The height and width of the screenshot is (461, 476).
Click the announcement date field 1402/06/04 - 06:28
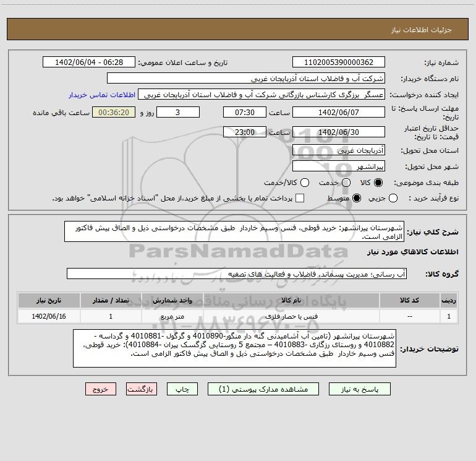[89, 62]
